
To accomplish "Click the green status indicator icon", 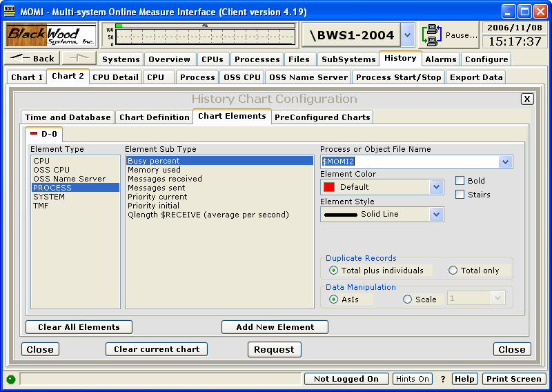I will tap(11, 380).
